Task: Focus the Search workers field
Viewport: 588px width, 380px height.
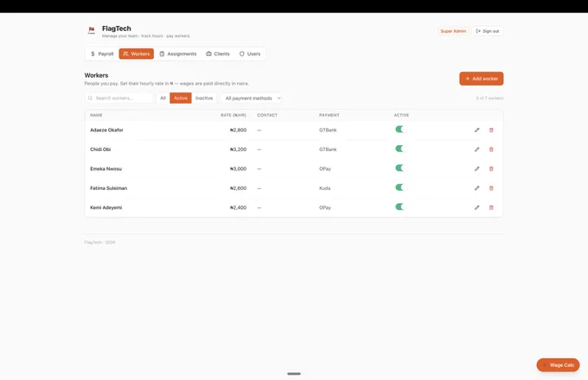Action: pos(119,98)
